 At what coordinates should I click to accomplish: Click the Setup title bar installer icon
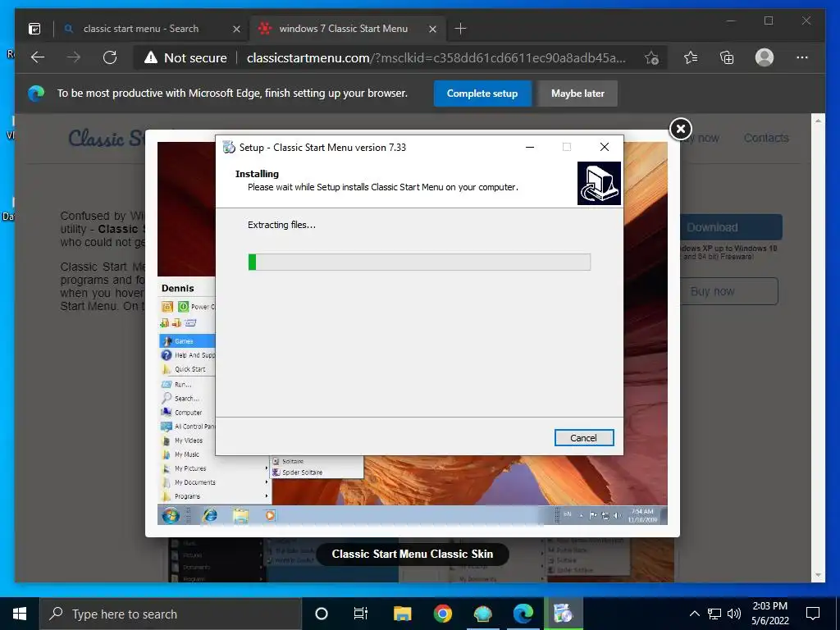[230, 148]
